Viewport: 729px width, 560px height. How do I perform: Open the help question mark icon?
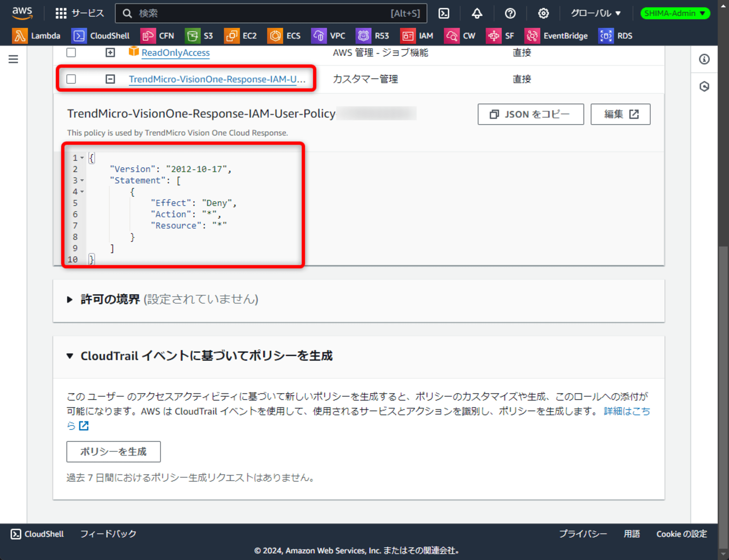coord(510,13)
